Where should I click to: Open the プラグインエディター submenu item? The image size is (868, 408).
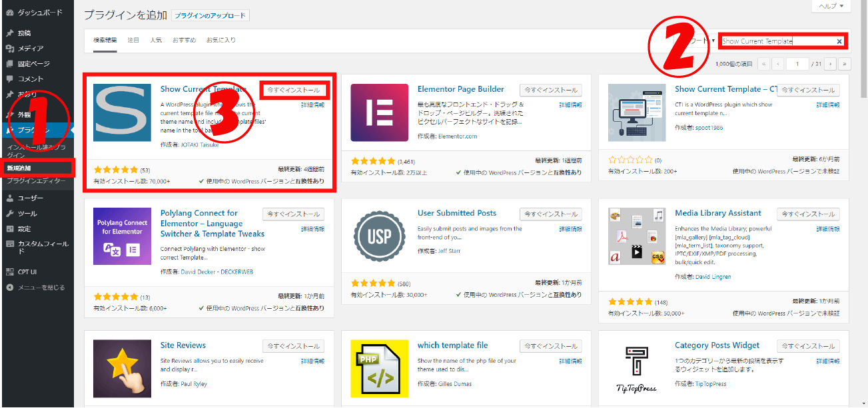tap(37, 180)
